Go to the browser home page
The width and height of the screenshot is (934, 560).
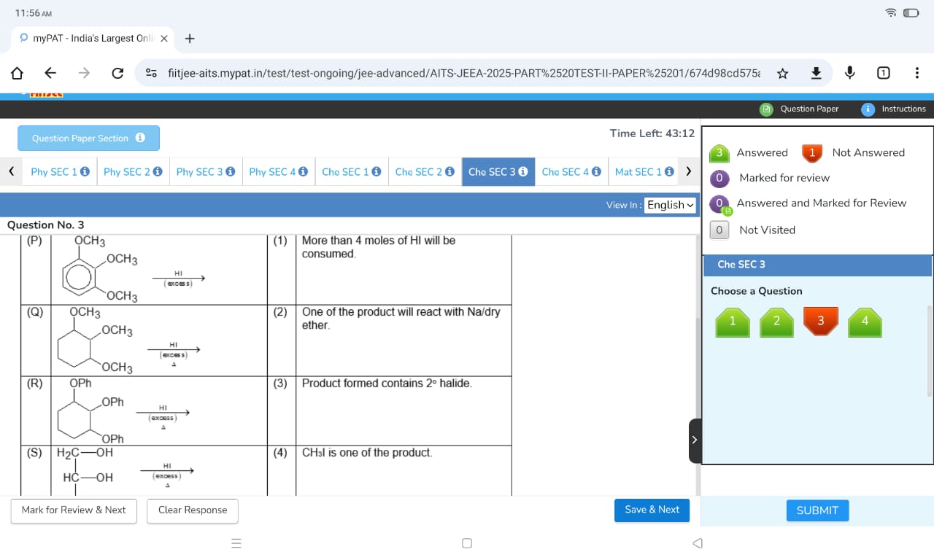tap(17, 73)
